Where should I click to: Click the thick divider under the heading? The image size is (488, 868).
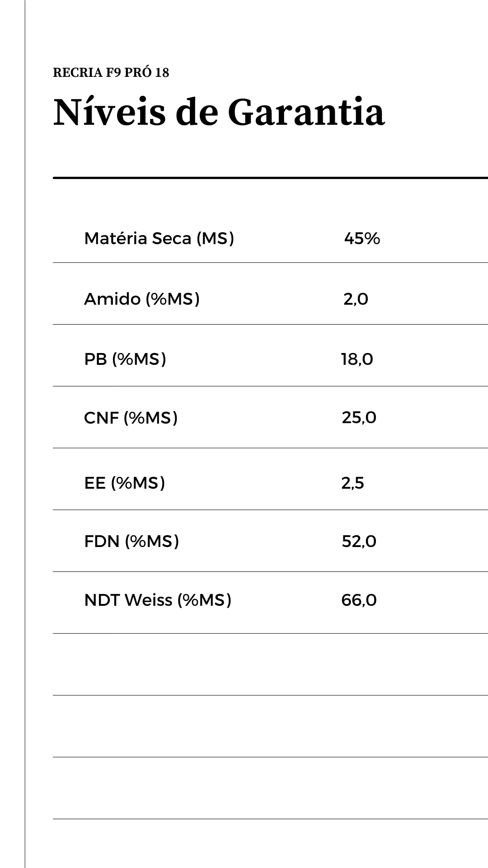[270, 178]
